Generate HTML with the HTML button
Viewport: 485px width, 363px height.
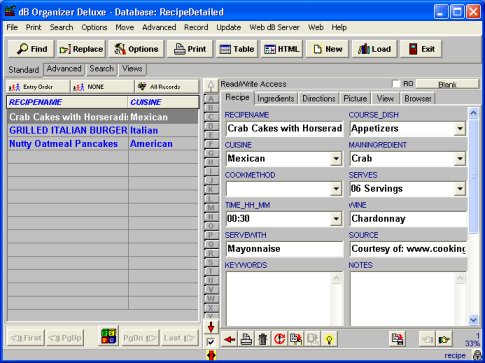pos(282,49)
